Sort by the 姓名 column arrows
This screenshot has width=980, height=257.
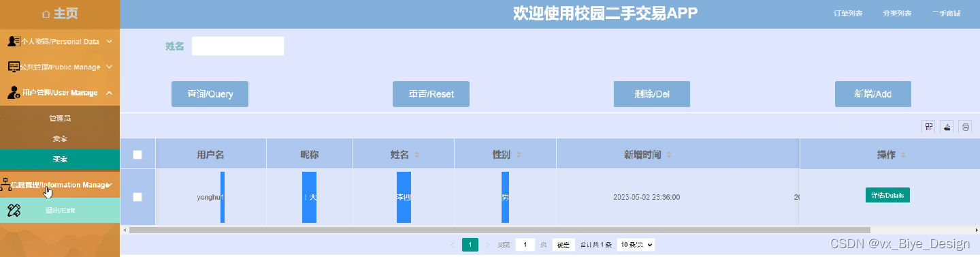coord(416,155)
